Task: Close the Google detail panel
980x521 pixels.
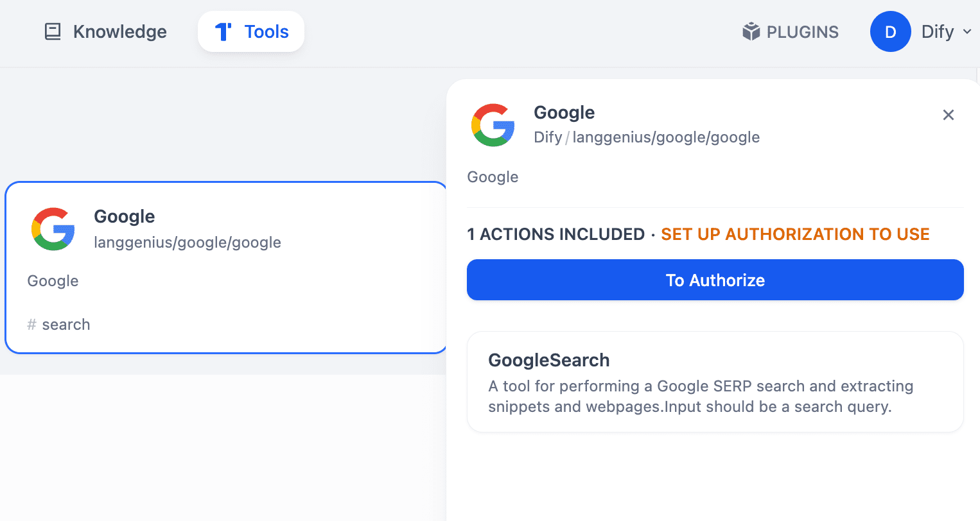Action: [948, 115]
